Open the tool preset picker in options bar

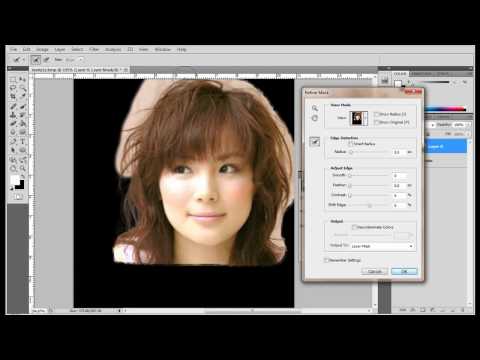pyautogui.click(x=18, y=60)
